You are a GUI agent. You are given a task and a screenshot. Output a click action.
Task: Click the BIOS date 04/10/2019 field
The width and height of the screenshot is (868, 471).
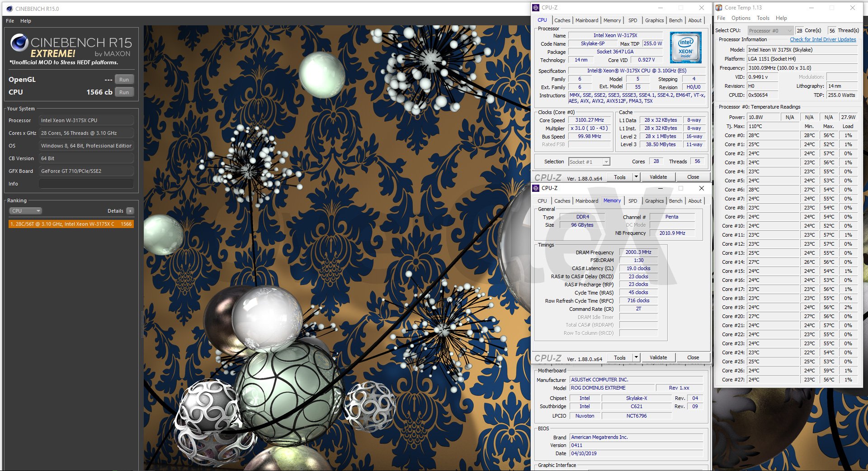(636, 453)
